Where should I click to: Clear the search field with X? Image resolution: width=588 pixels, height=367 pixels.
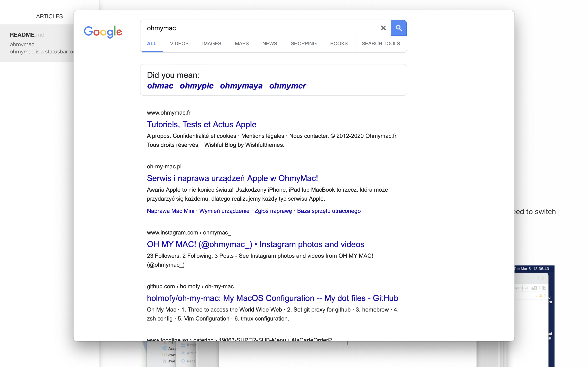click(383, 28)
